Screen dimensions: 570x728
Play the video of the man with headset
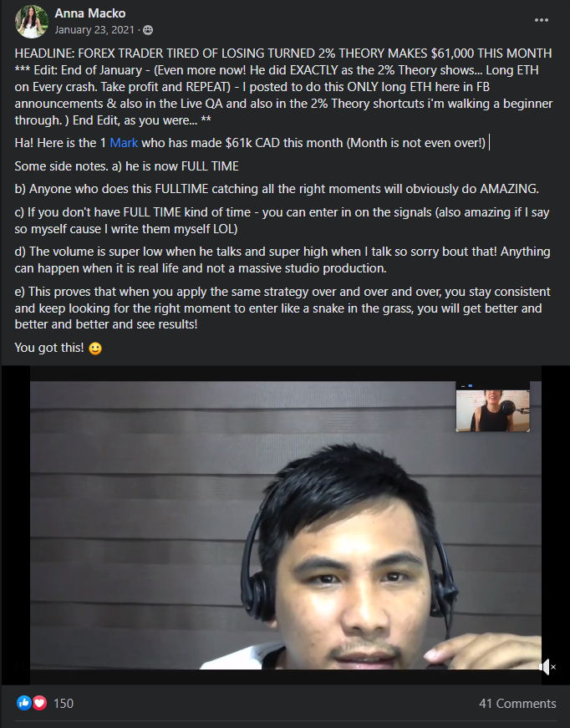[x=286, y=525]
